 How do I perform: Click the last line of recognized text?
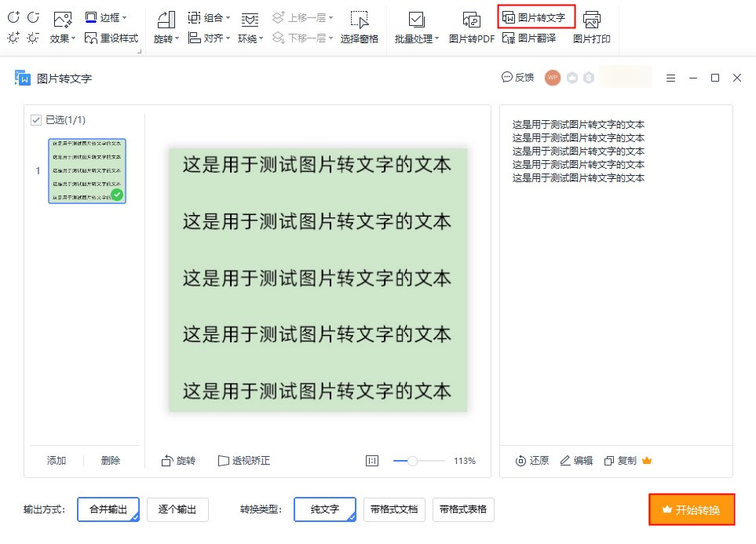pos(578,178)
